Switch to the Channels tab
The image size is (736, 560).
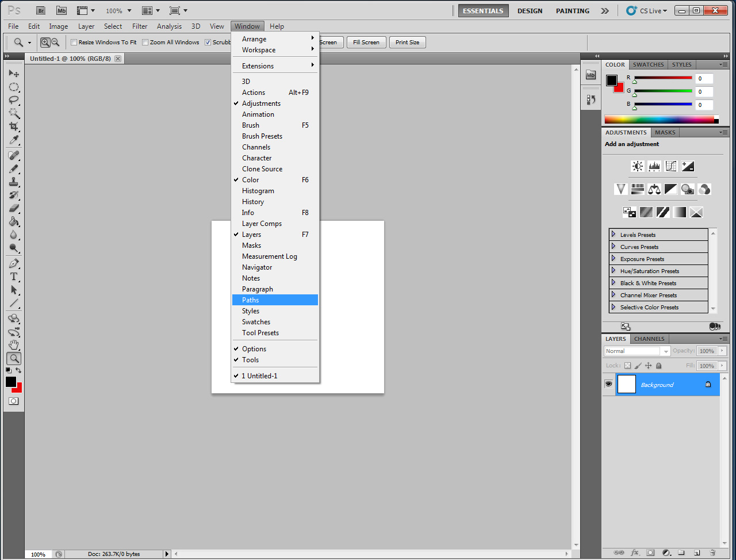tap(649, 339)
